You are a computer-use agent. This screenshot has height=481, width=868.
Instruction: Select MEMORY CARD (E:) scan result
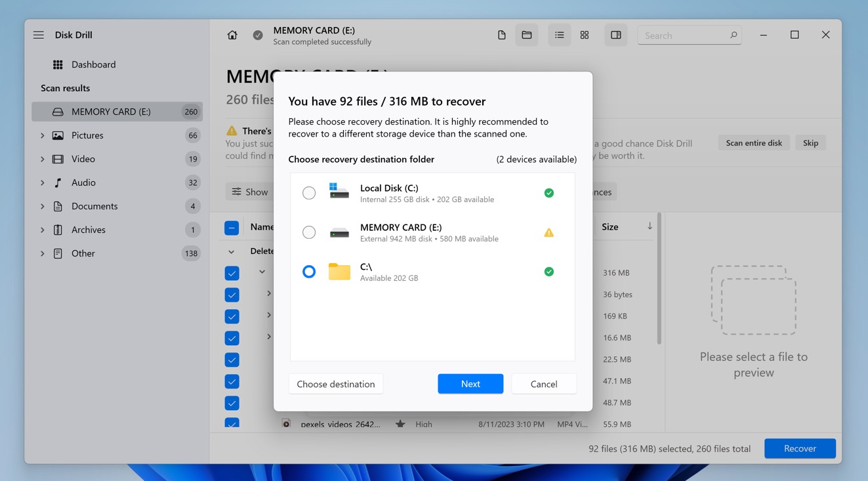[117, 112]
